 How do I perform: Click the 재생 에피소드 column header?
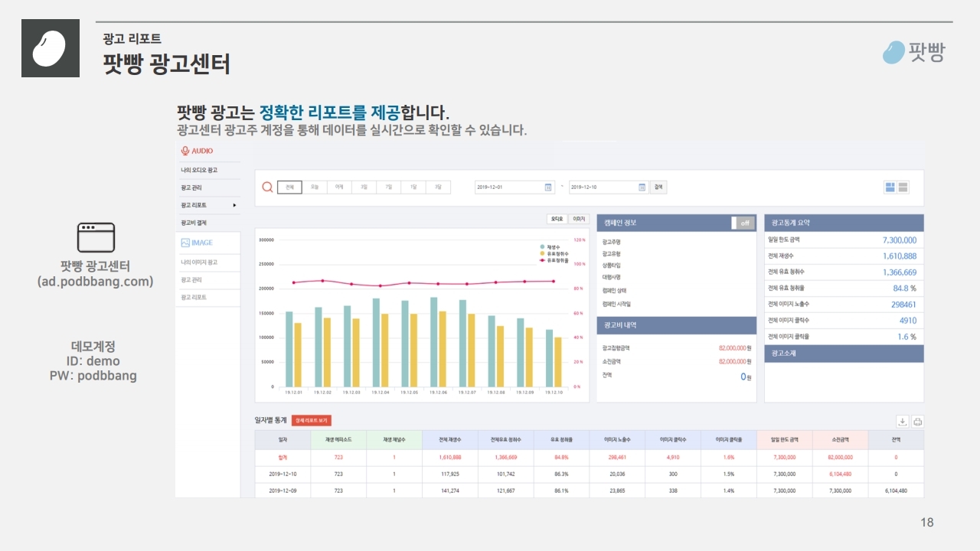[338, 440]
